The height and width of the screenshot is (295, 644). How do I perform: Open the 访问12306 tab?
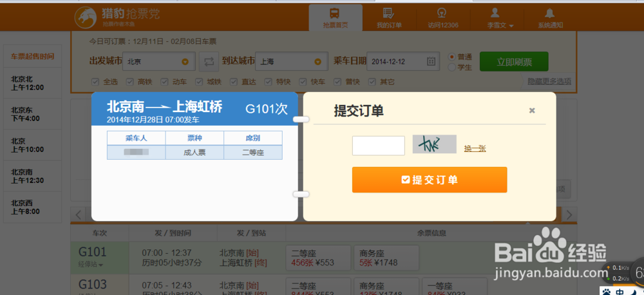click(x=443, y=18)
